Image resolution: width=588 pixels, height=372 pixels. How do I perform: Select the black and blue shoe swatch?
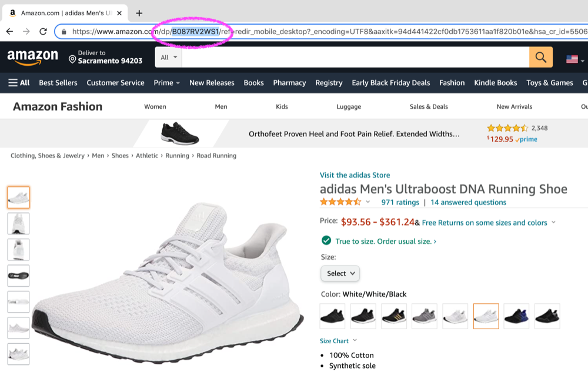(516, 316)
